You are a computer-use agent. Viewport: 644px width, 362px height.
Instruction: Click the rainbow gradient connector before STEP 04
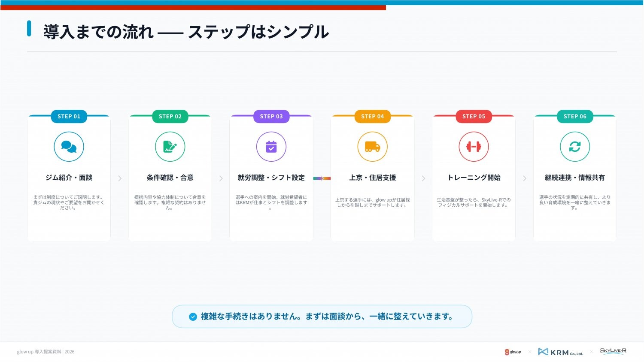click(x=322, y=178)
